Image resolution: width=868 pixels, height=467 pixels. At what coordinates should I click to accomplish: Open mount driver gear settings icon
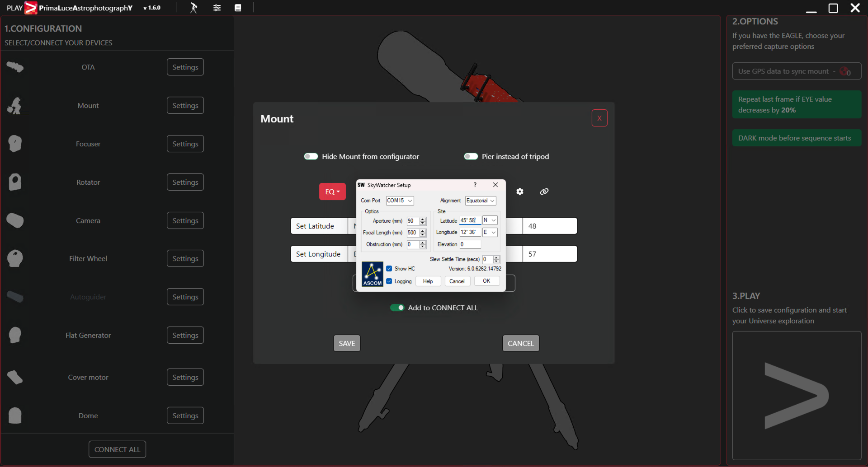520,191
